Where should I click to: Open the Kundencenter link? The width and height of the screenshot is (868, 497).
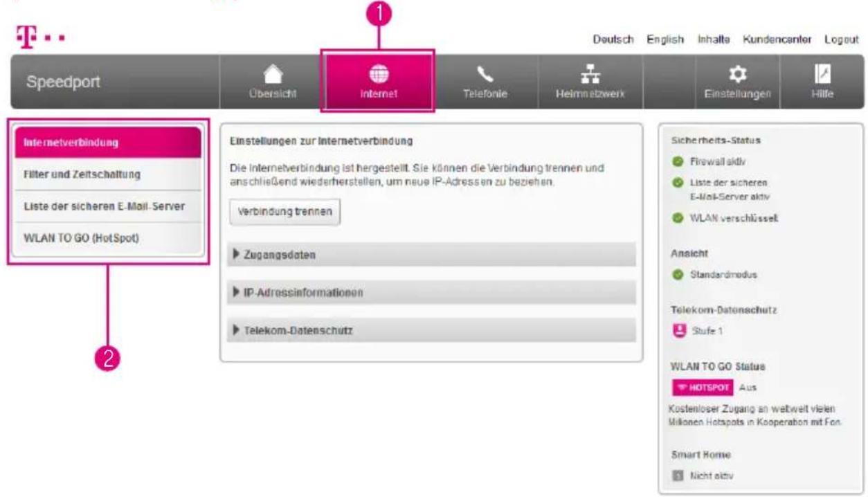pyautogui.click(x=777, y=39)
